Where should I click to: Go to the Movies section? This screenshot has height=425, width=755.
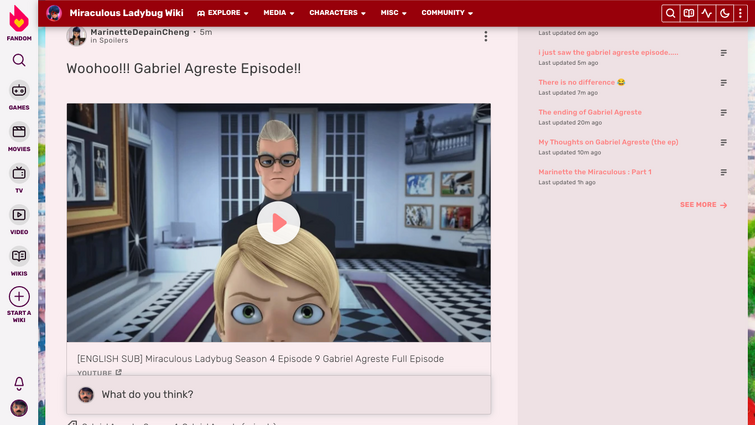tap(19, 137)
